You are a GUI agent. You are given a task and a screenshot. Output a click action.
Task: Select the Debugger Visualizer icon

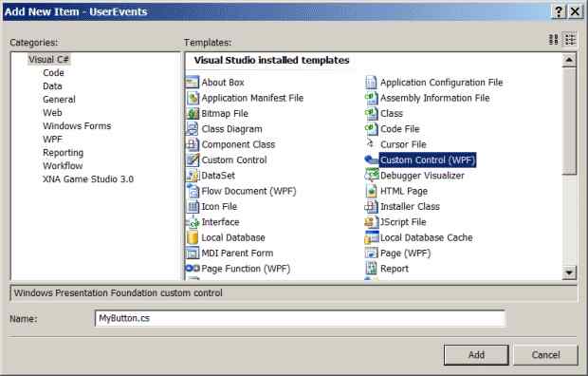371,176
